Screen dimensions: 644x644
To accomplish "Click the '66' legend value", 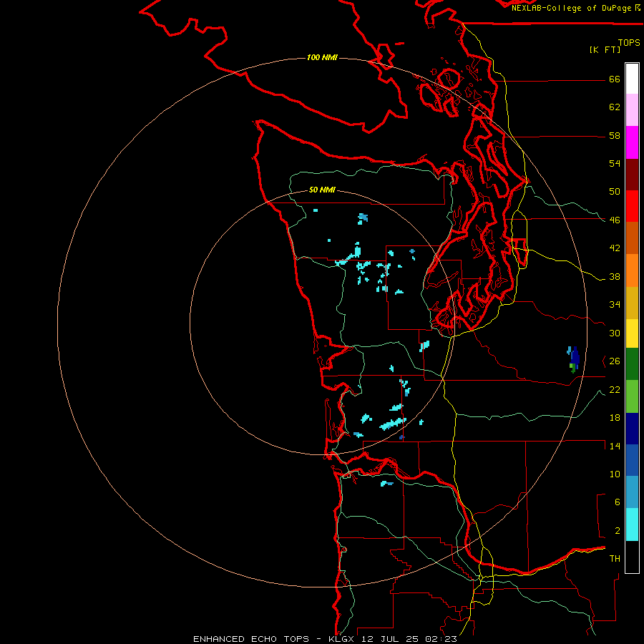I will point(615,79).
